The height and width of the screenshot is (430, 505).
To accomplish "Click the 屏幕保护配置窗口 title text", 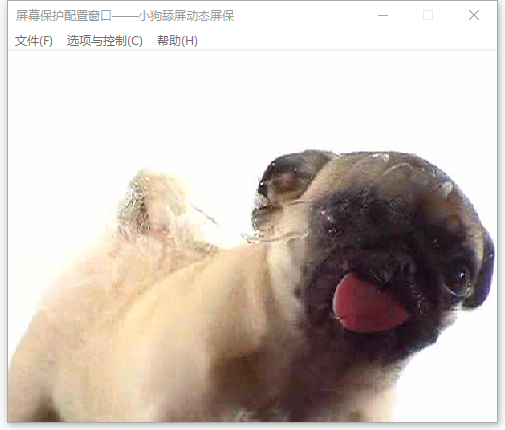I will pyautogui.click(x=63, y=16).
